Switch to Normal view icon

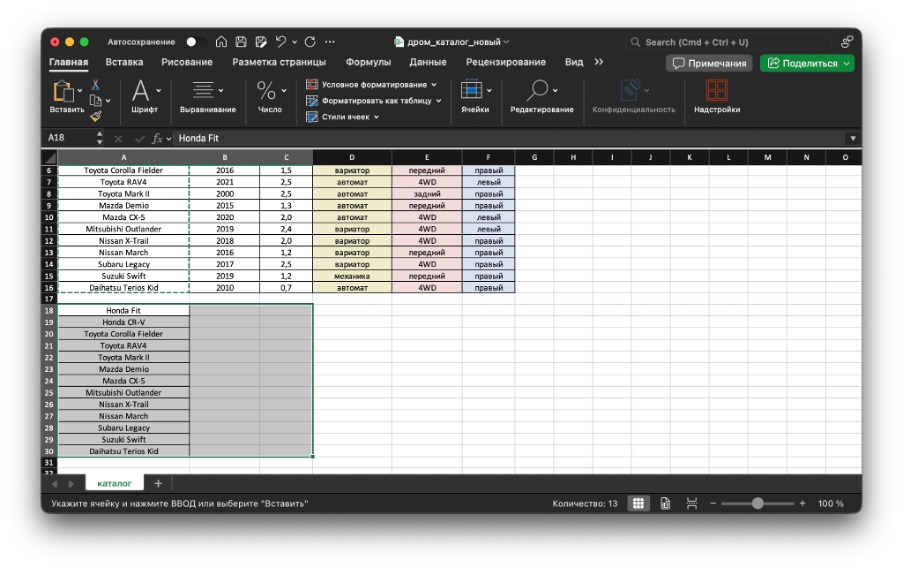pyautogui.click(x=638, y=503)
